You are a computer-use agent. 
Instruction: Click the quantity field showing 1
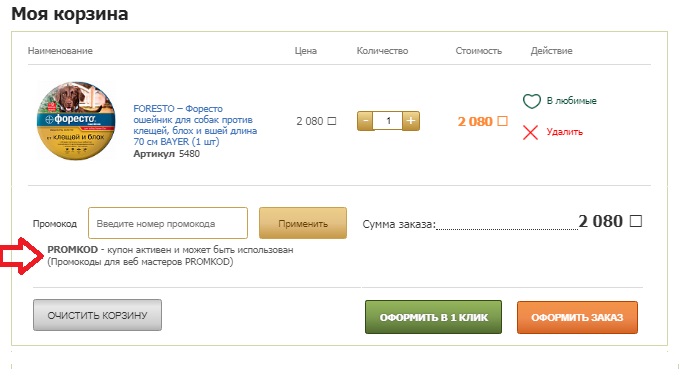click(388, 121)
